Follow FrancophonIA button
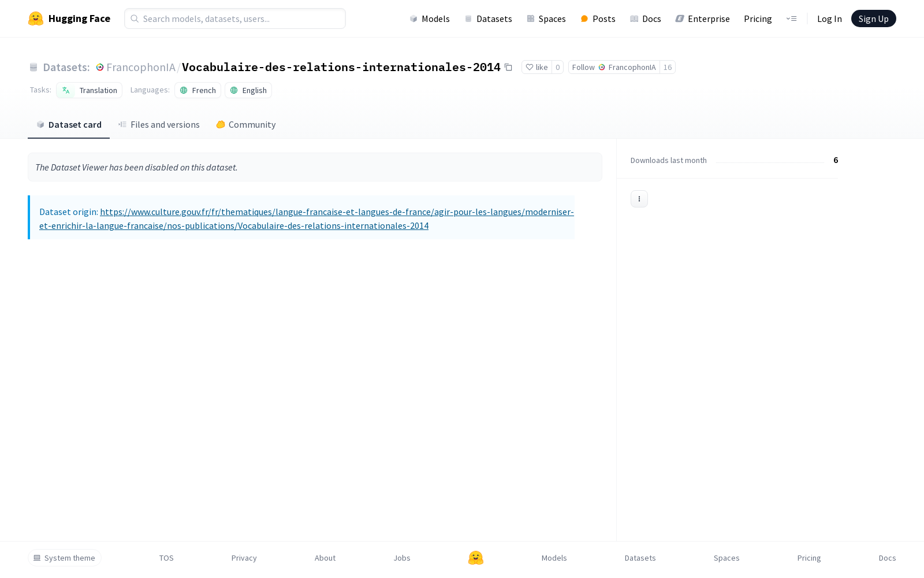The image size is (924, 578). [x=614, y=67]
